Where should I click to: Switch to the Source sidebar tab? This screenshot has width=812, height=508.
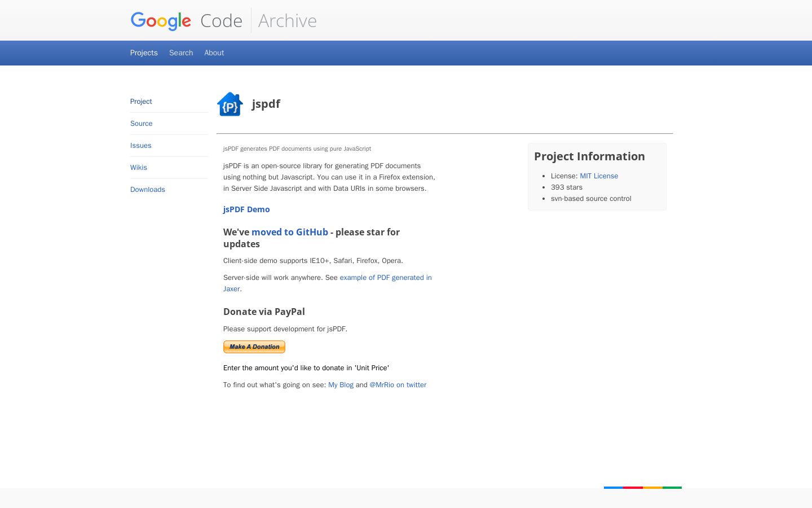point(142,124)
